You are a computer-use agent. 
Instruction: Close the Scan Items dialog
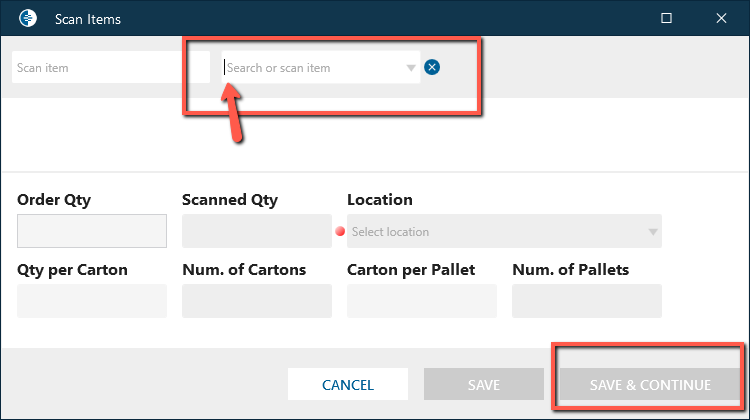click(721, 18)
